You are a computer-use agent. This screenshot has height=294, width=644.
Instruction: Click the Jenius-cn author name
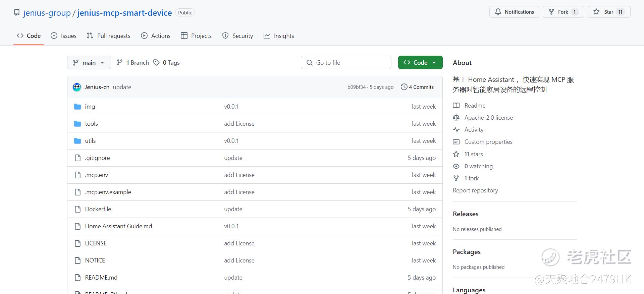coord(97,87)
